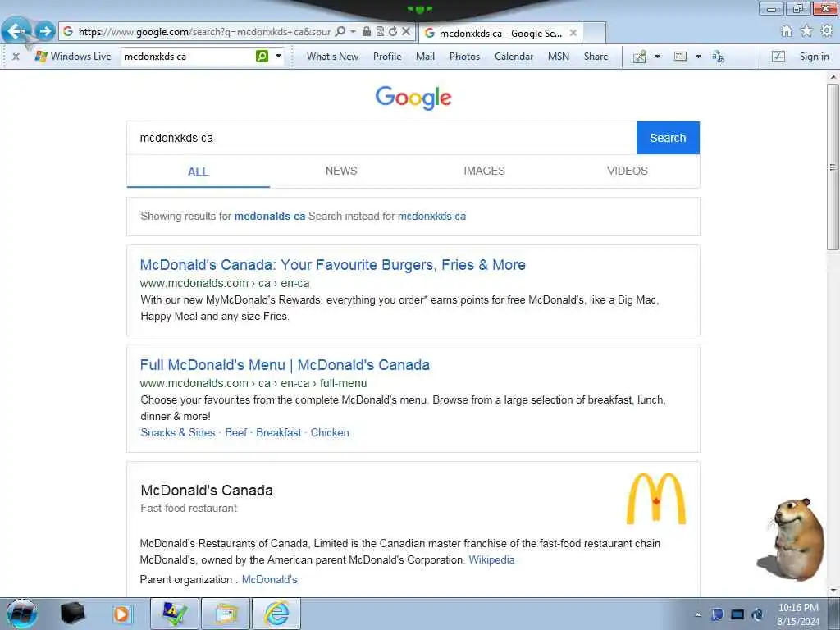Click the Google logo
This screenshot has height=630, width=840.
(x=413, y=98)
